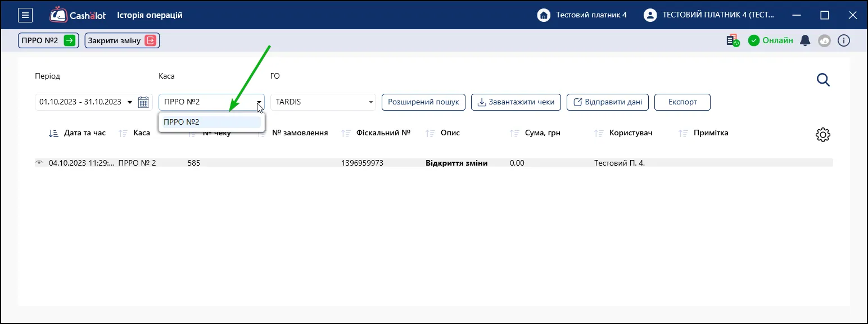Click the receipts sync status icon
The image size is (868, 324).
click(x=733, y=40)
